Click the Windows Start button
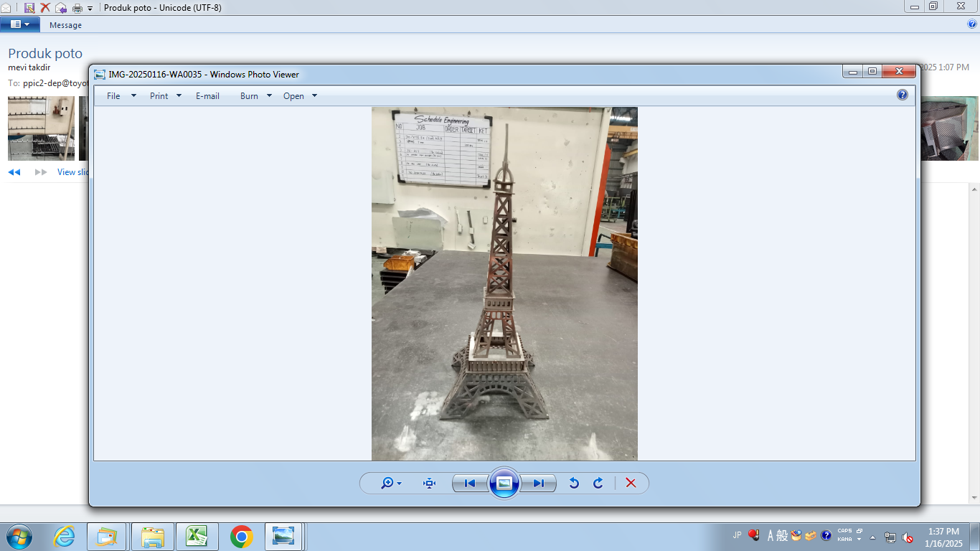 click(19, 537)
